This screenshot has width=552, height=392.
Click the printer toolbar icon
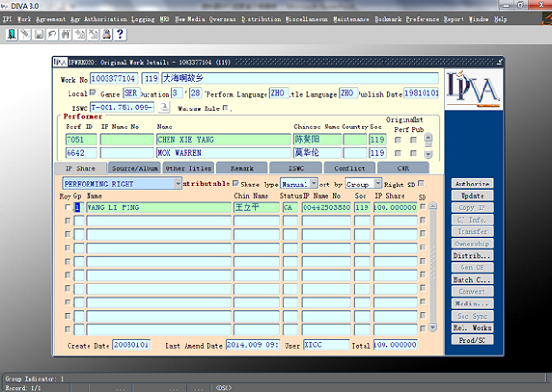tap(107, 34)
